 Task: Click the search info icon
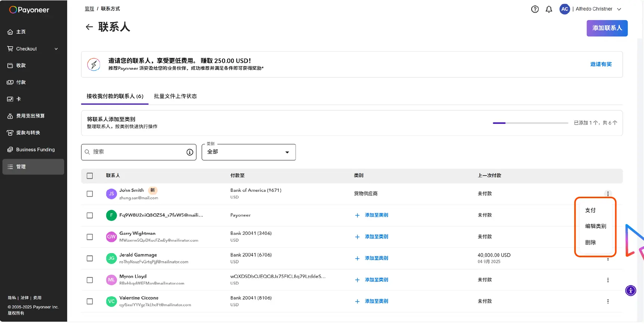[x=190, y=152]
